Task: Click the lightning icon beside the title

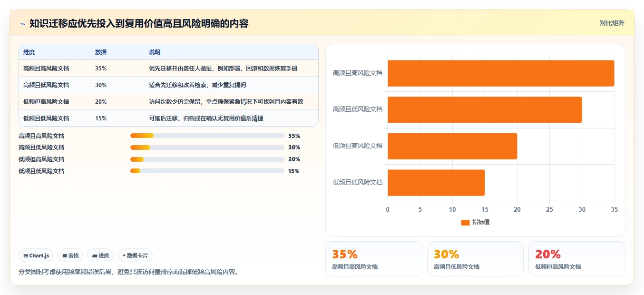Action: [x=22, y=24]
